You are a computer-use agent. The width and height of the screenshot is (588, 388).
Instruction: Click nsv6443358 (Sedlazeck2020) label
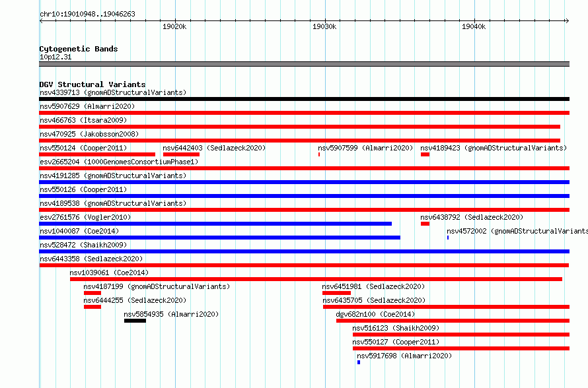(x=91, y=259)
